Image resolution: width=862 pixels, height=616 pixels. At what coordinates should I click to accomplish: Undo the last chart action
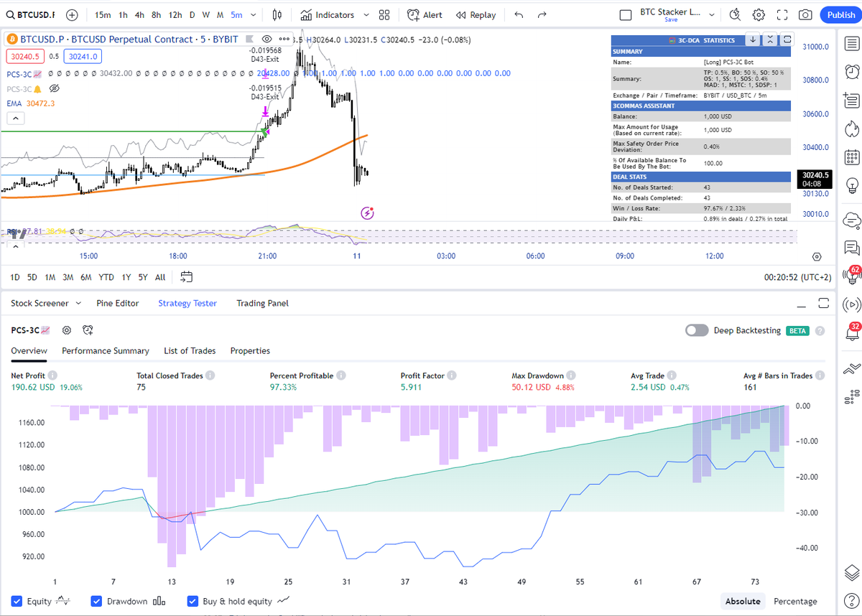519,14
